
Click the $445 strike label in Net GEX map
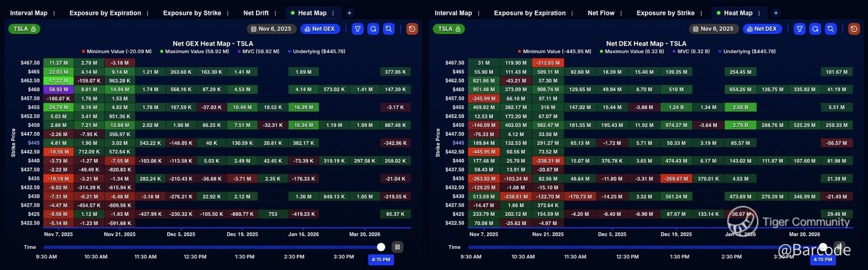34,143
